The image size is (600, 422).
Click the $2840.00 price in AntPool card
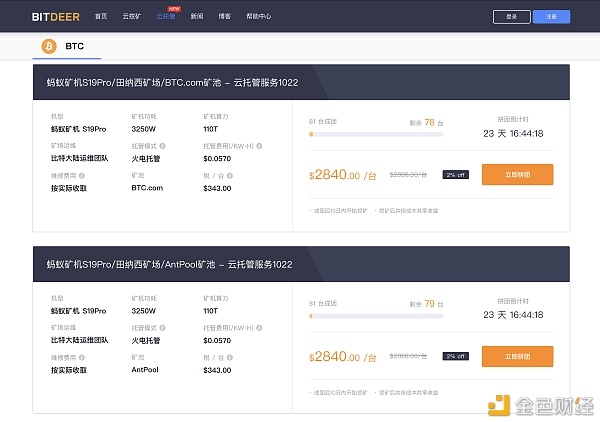coord(343,357)
